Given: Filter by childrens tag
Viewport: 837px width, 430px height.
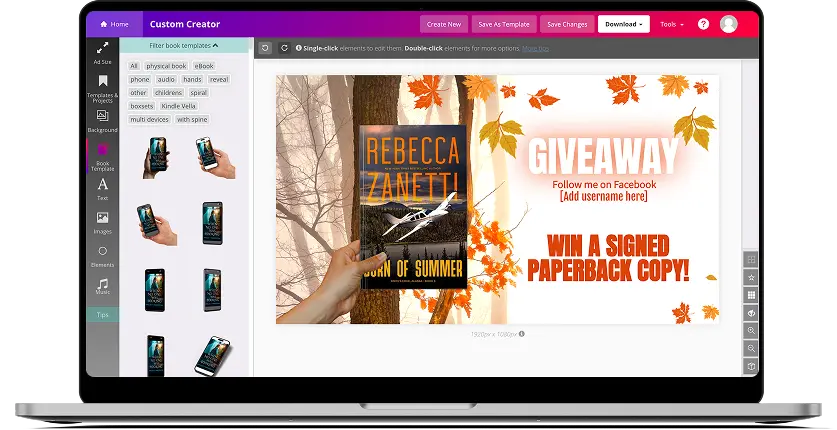Looking at the screenshot, I should pyautogui.click(x=168, y=92).
